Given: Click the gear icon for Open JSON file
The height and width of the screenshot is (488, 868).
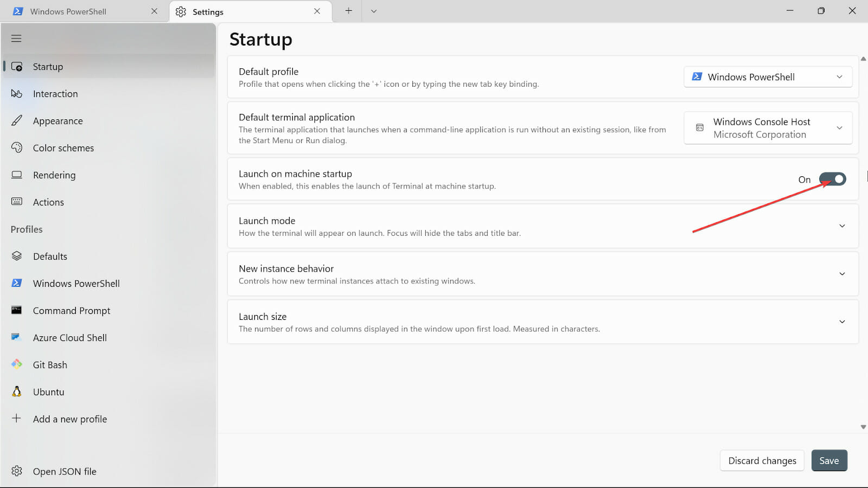Looking at the screenshot, I should pyautogui.click(x=17, y=471).
